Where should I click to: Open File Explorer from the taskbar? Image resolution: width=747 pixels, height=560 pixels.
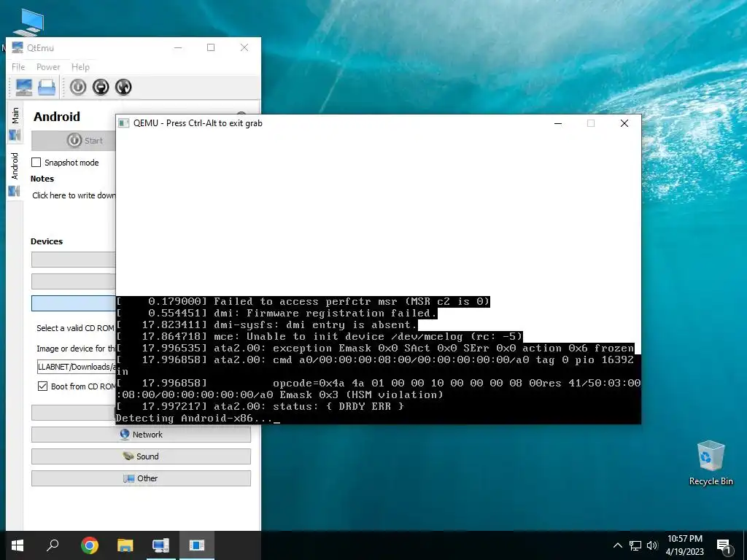[x=125, y=545]
